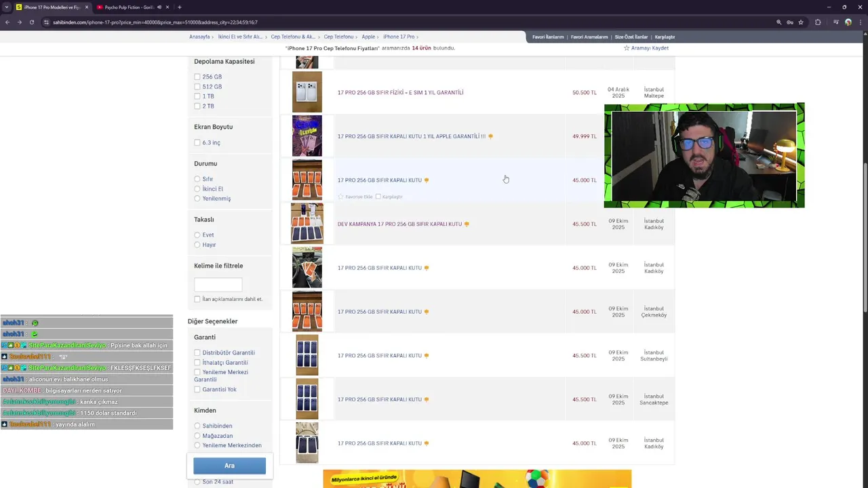Open the Apple breadcrumb link
The image size is (868, 488).
(x=368, y=37)
